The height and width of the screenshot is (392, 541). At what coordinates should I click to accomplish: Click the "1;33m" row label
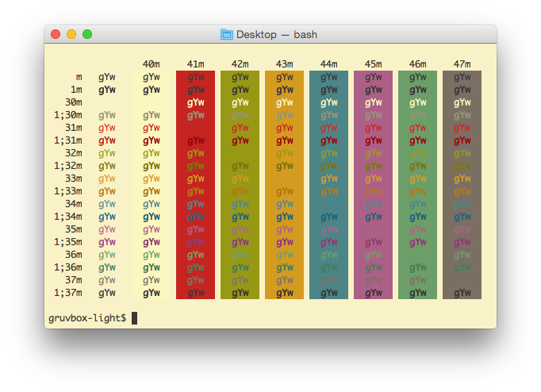coord(68,191)
